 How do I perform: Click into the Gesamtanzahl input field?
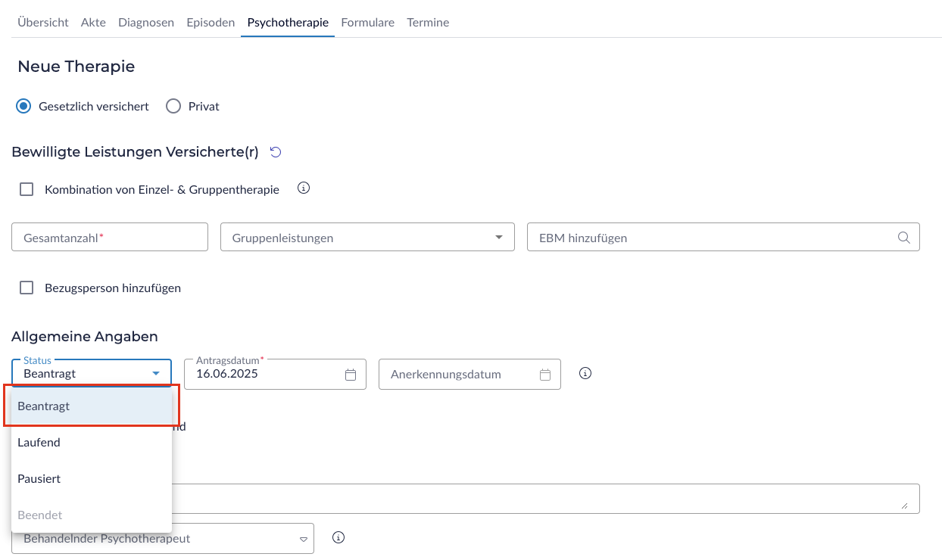coord(110,238)
